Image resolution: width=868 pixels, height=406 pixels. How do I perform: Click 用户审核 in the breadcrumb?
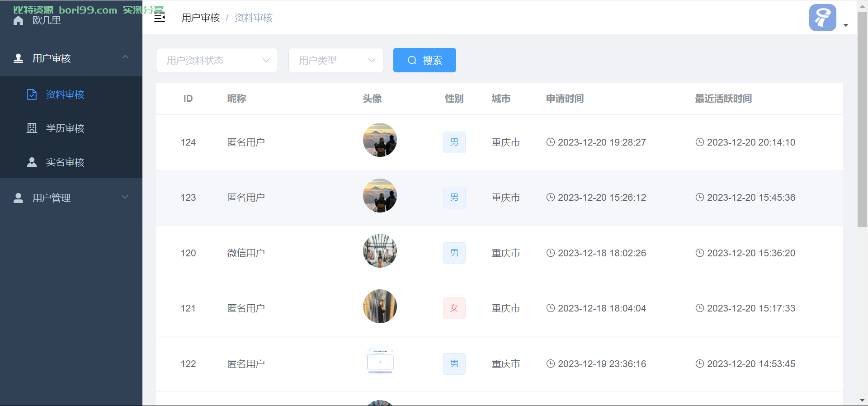[201, 18]
